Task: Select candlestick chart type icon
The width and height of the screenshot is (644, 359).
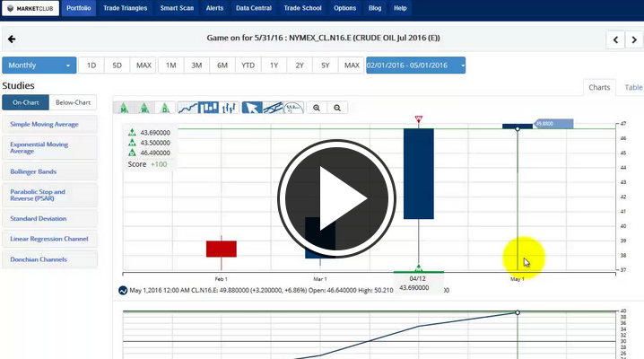Action: 208,108
